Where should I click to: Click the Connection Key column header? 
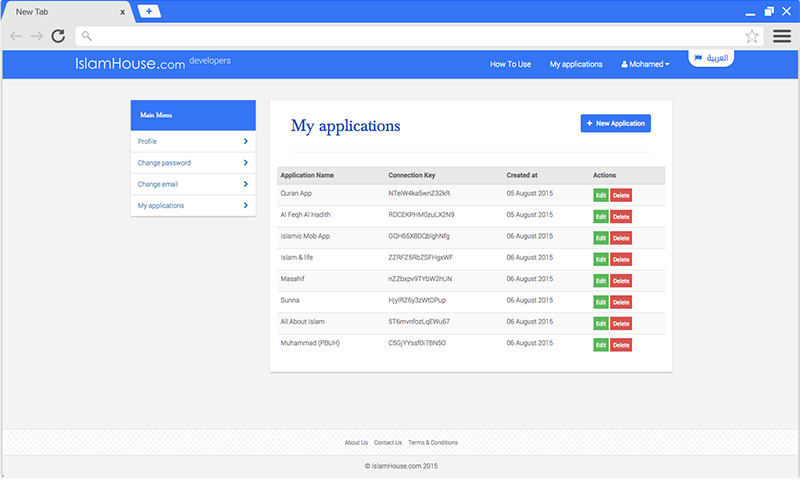pos(411,175)
